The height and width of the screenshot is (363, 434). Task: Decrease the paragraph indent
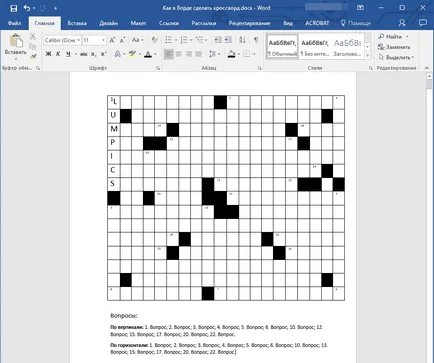point(218,40)
